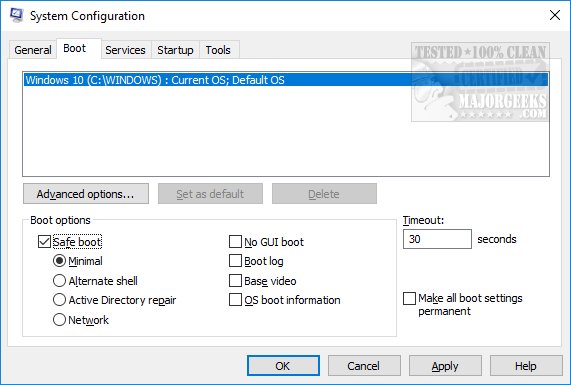Image resolution: width=571 pixels, height=385 pixels.
Task: Click the Apply button
Action: point(445,366)
